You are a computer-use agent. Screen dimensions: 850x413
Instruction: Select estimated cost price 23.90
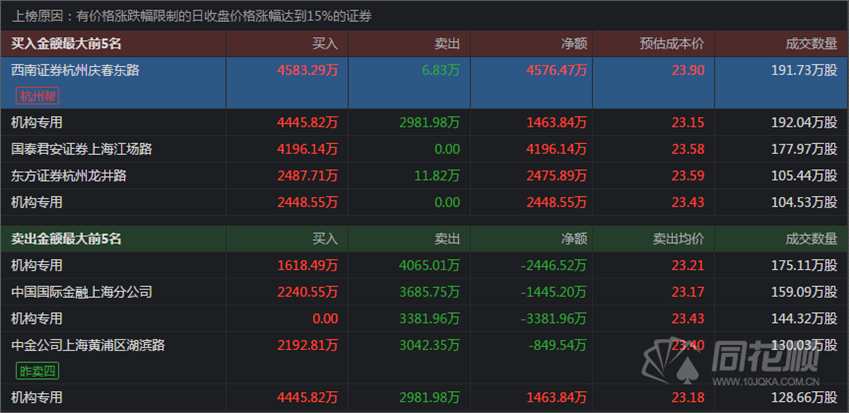(x=688, y=70)
